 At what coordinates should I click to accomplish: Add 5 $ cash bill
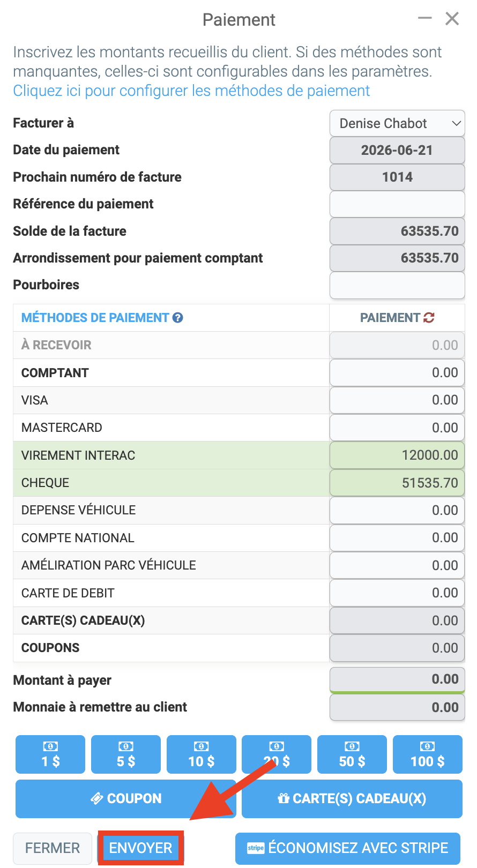click(126, 754)
